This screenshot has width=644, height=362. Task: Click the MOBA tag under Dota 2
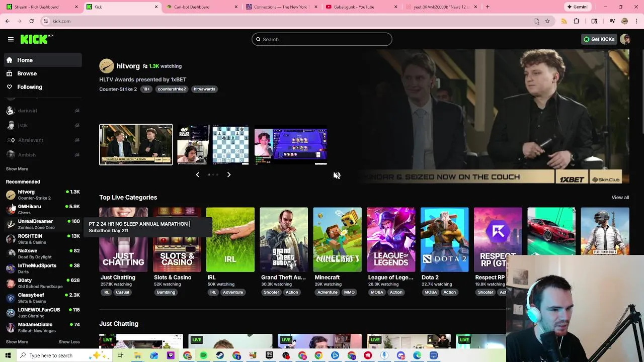(x=430, y=292)
